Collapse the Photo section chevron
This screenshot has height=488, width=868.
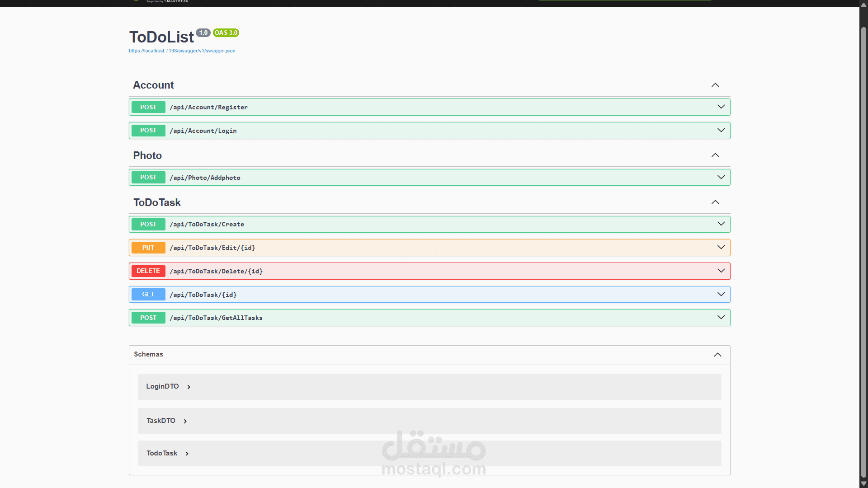715,155
